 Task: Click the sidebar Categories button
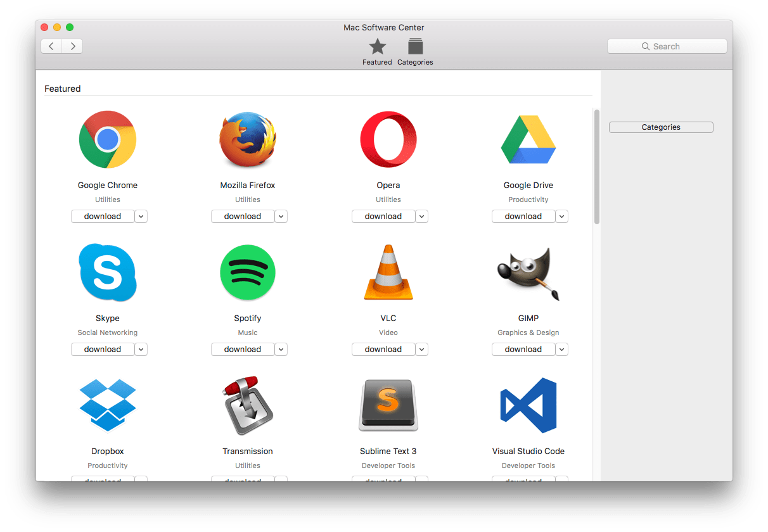(x=661, y=127)
